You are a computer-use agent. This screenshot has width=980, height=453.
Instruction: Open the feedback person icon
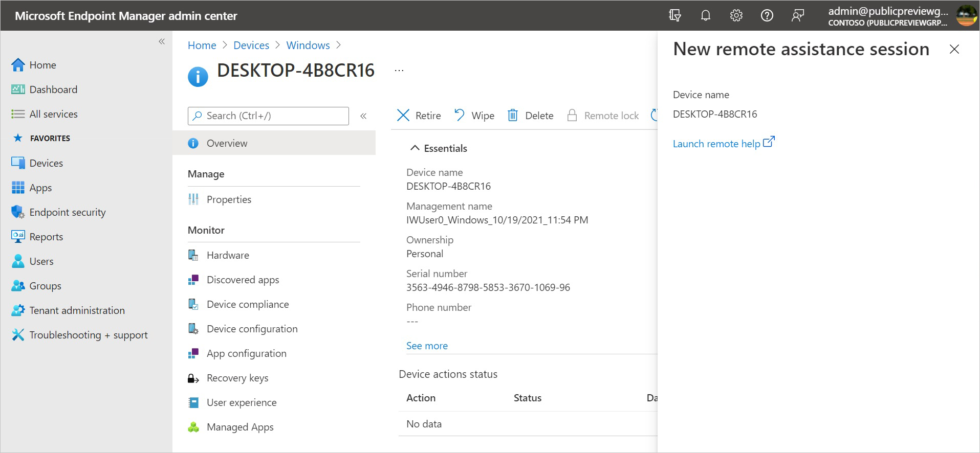797,16
